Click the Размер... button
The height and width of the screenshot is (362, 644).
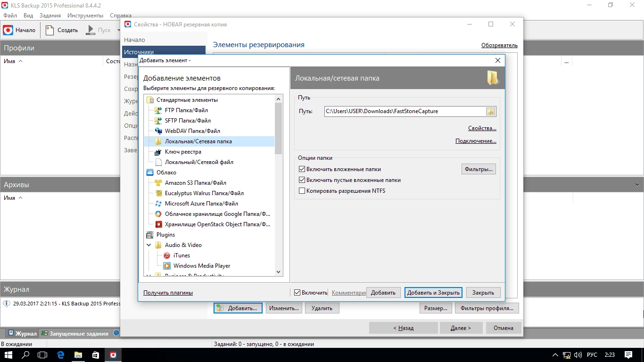(x=436, y=308)
